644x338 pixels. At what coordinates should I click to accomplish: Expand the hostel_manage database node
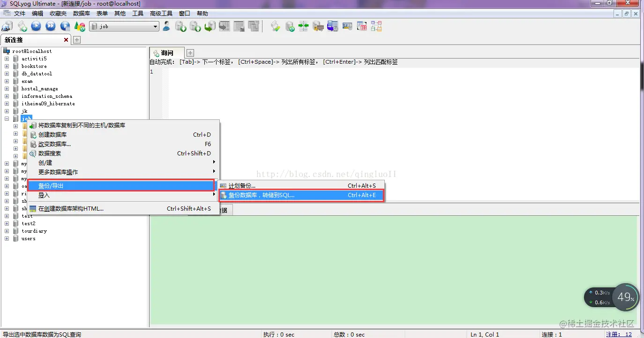7,88
